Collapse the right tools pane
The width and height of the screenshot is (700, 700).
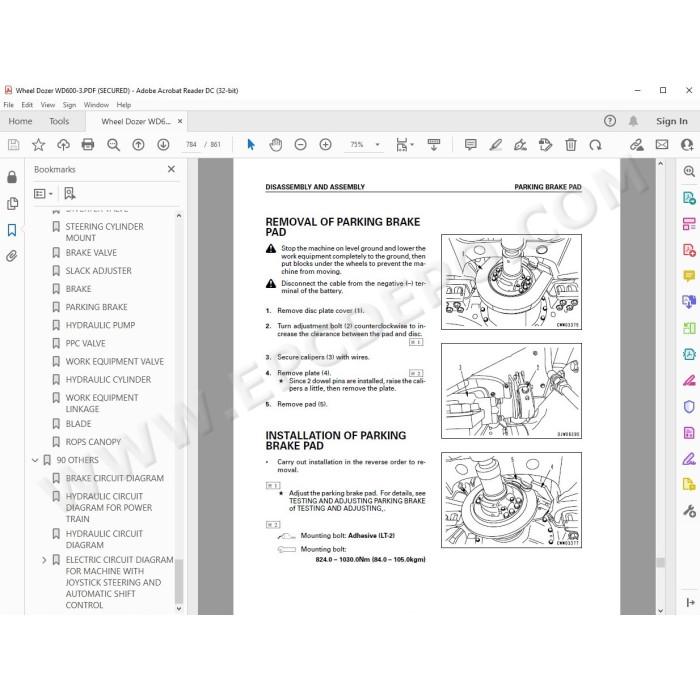[690, 602]
